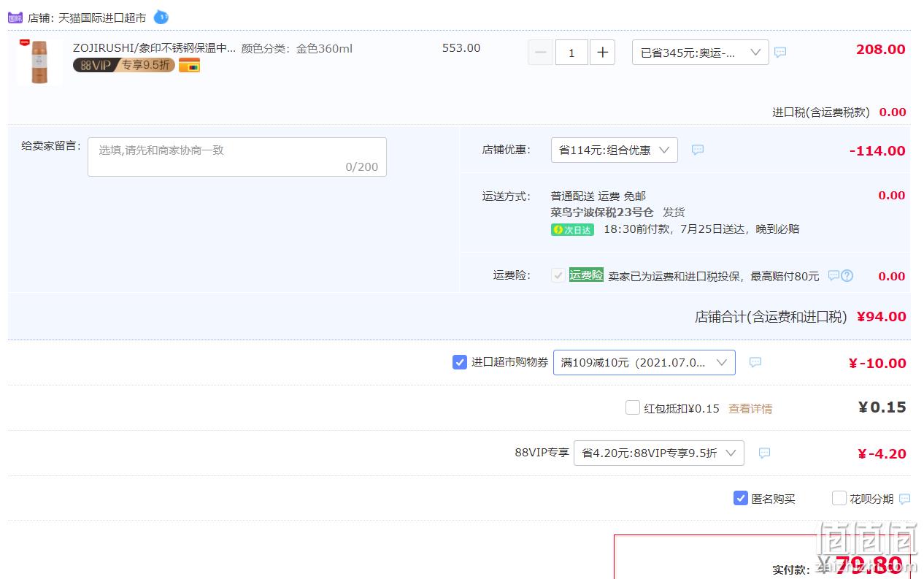This screenshot has height=579, width=924.
Task: Toggle the 匿名购买 checkbox
Action: pos(741,498)
